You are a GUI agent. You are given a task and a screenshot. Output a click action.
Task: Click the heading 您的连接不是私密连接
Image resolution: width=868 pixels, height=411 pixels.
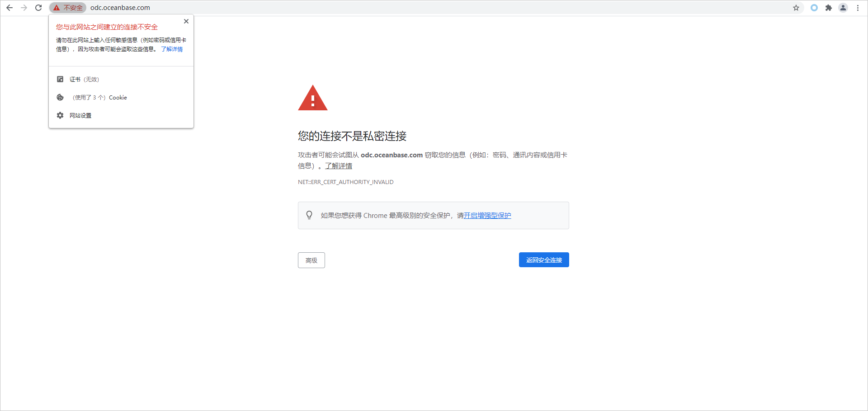click(352, 136)
